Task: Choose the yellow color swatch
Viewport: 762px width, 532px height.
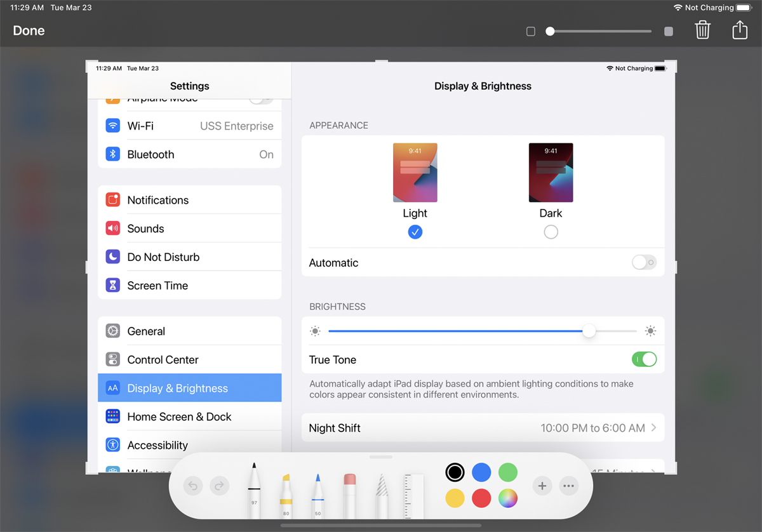Action: pyautogui.click(x=455, y=498)
